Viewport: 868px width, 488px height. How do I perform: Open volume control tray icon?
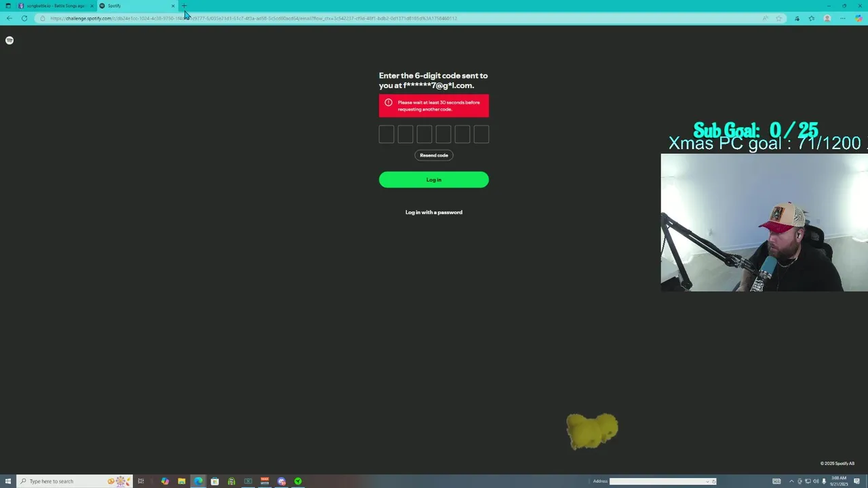pos(816,481)
